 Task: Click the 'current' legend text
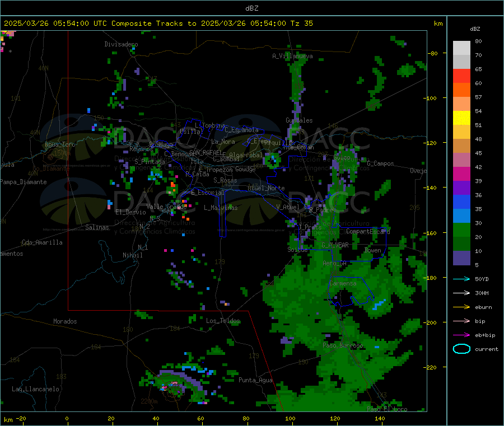487,349
